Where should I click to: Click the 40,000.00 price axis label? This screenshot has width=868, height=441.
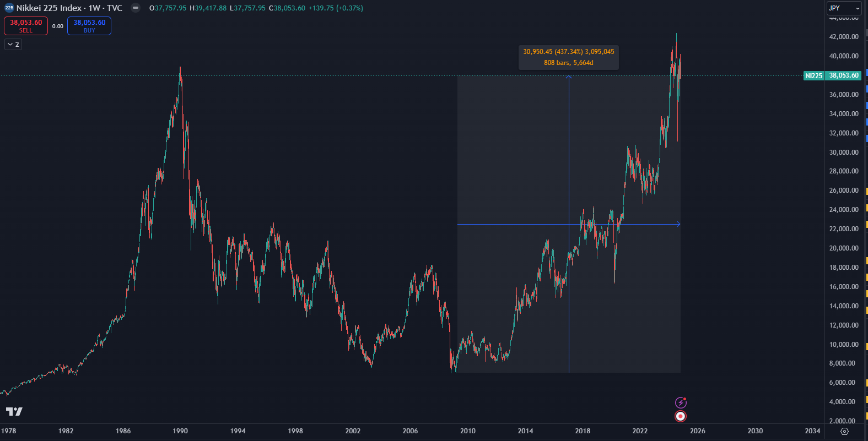pyautogui.click(x=844, y=56)
